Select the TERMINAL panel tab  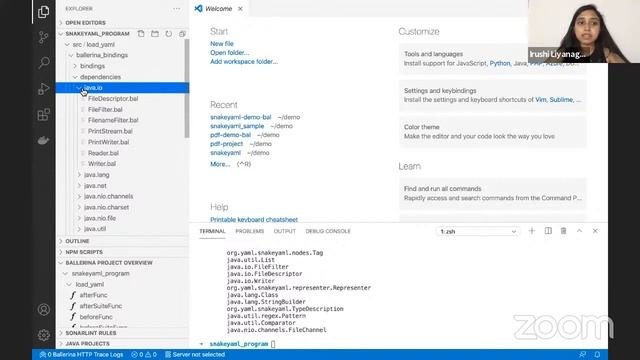point(212,231)
